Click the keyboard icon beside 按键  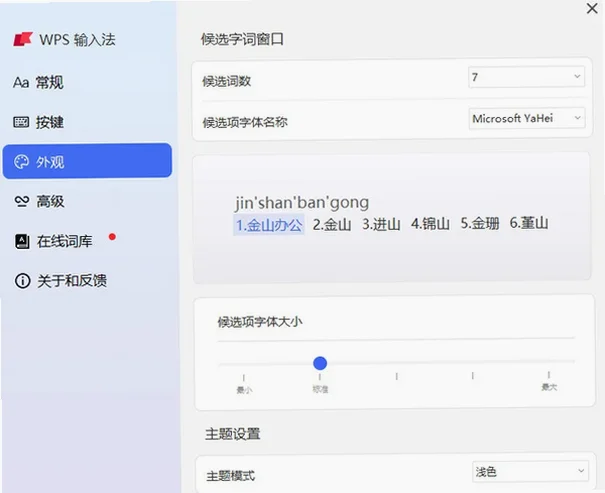point(21,122)
